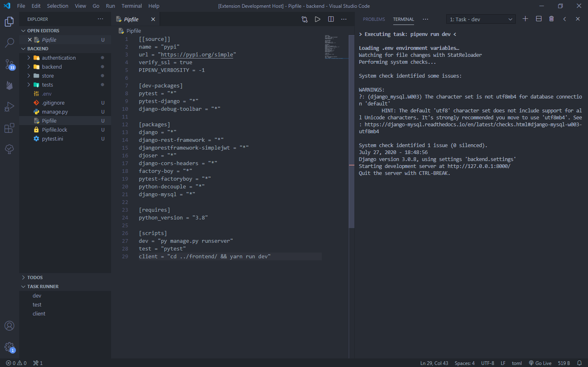The width and height of the screenshot is (588, 367).
Task: Close Pipfile in Open Editors list
Action: pyautogui.click(x=30, y=40)
